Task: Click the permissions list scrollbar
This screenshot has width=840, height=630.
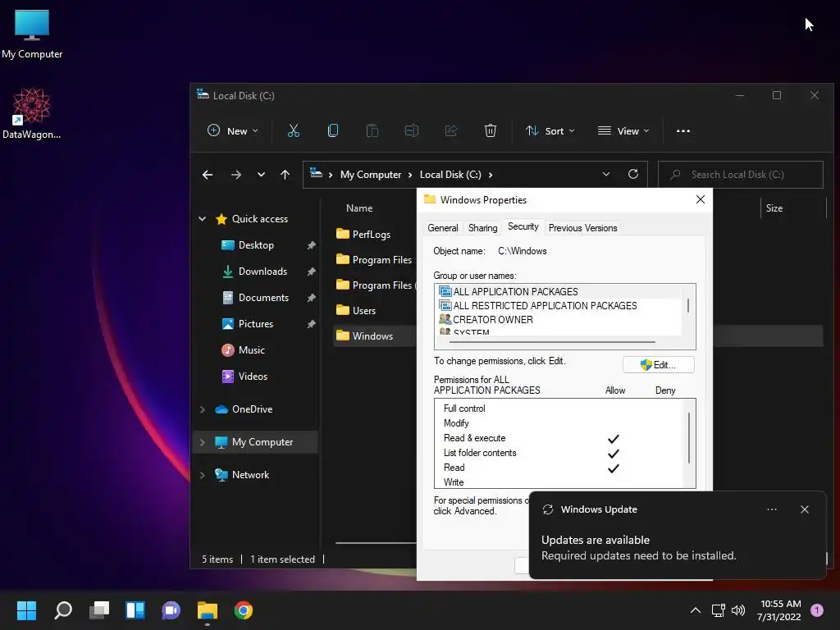Action: (689, 438)
